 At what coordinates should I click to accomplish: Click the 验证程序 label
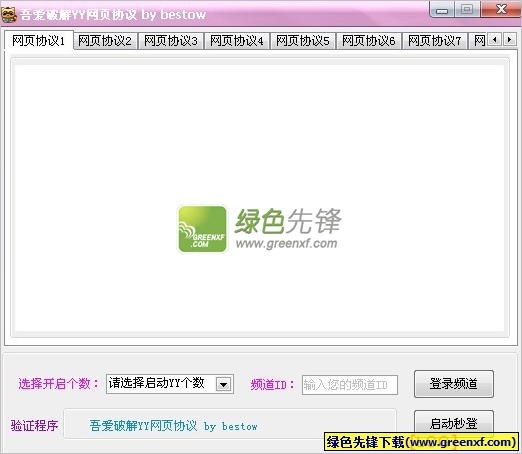(34, 425)
